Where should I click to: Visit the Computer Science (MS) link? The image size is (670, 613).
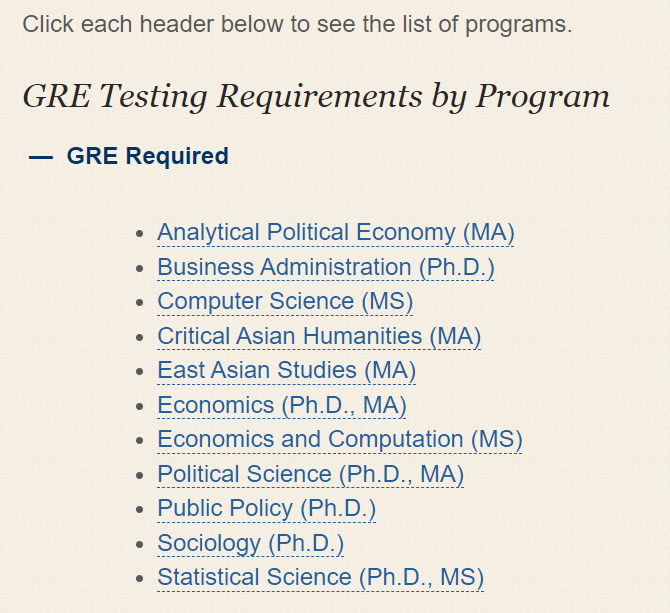coord(285,302)
